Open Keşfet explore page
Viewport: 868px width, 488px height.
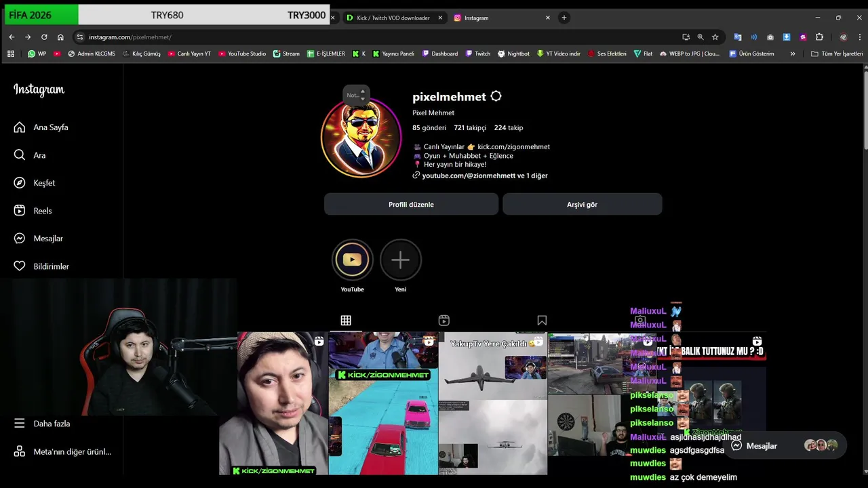(x=35, y=183)
